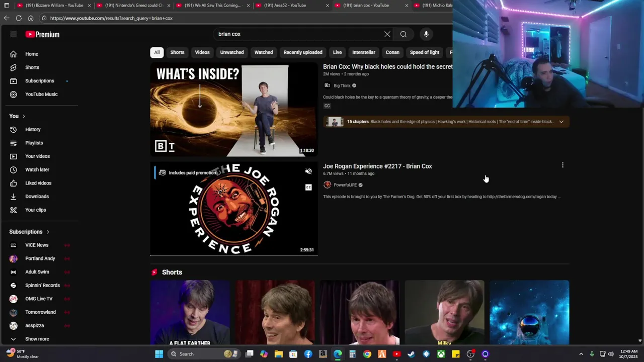This screenshot has height=362, width=644.
Task: Select the Speed of light filter chip
Action: click(425, 52)
